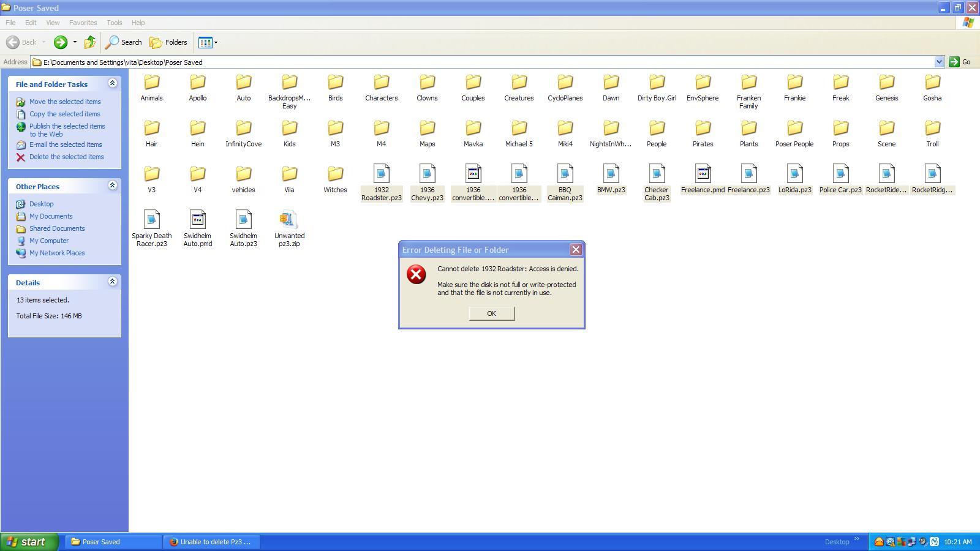This screenshot has height=551, width=980.
Task: Select the Hair folder icon
Action: tap(151, 128)
